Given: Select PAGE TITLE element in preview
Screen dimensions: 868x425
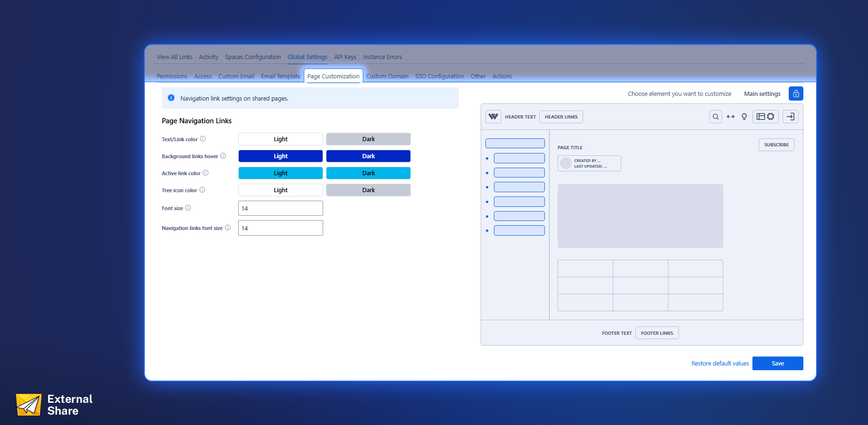Looking at the screenshot, I should [570, 147].
